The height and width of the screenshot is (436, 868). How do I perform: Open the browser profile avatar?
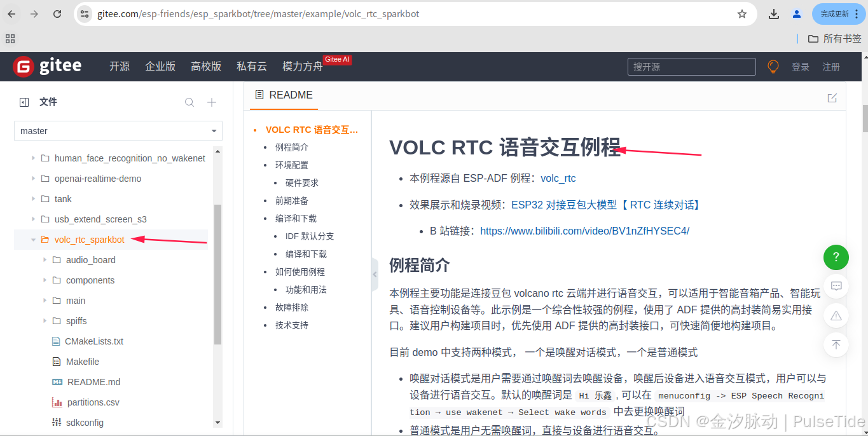[x=797, y=14]
